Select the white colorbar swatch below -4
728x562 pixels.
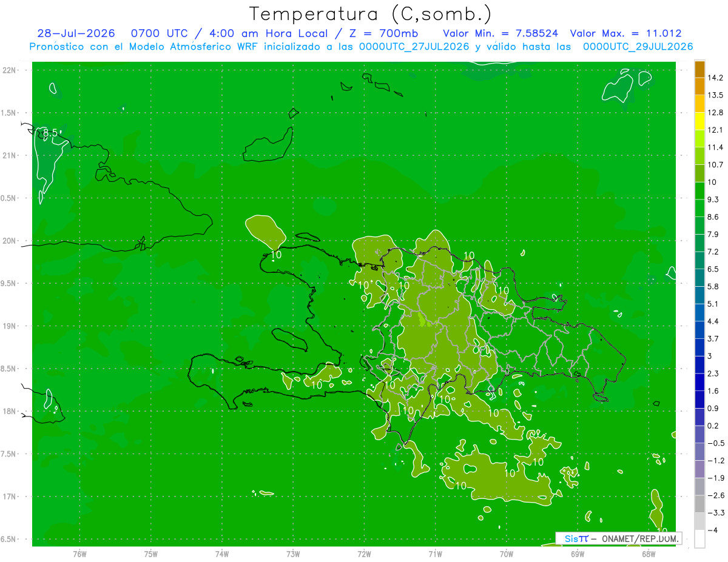click(x=699, y=539)
